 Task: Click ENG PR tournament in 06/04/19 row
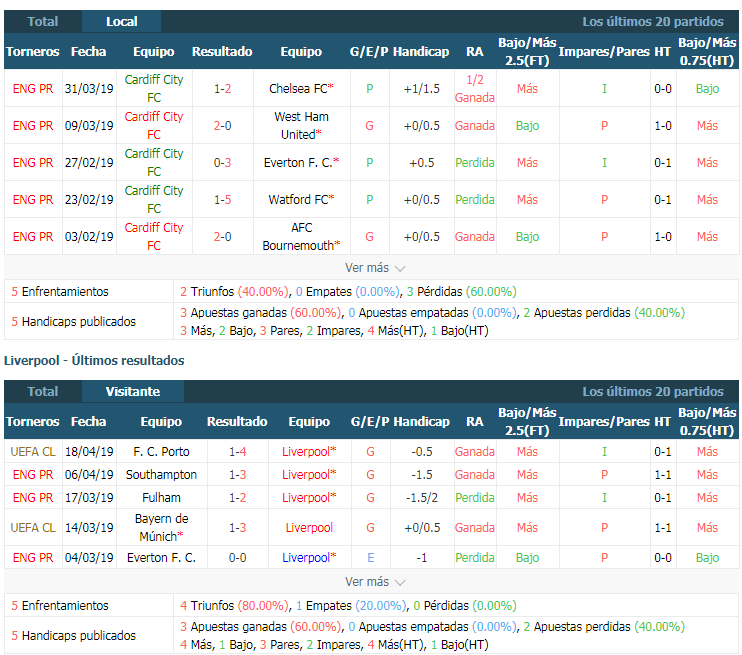click(33, 474)
